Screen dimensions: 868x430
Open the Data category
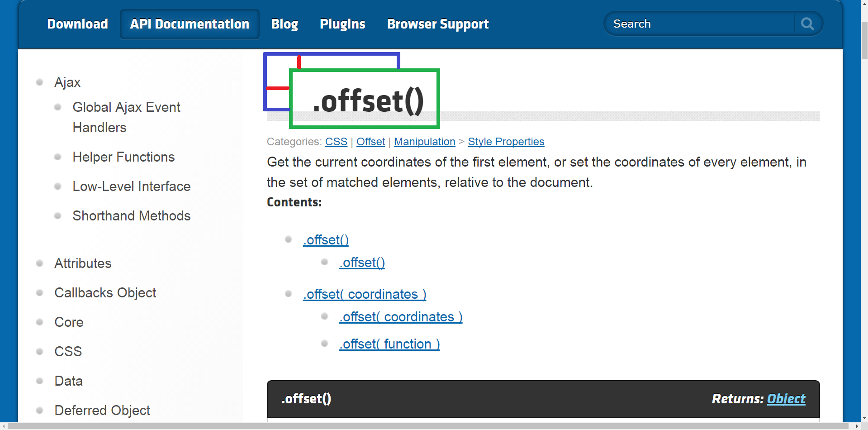pos(68,381)
